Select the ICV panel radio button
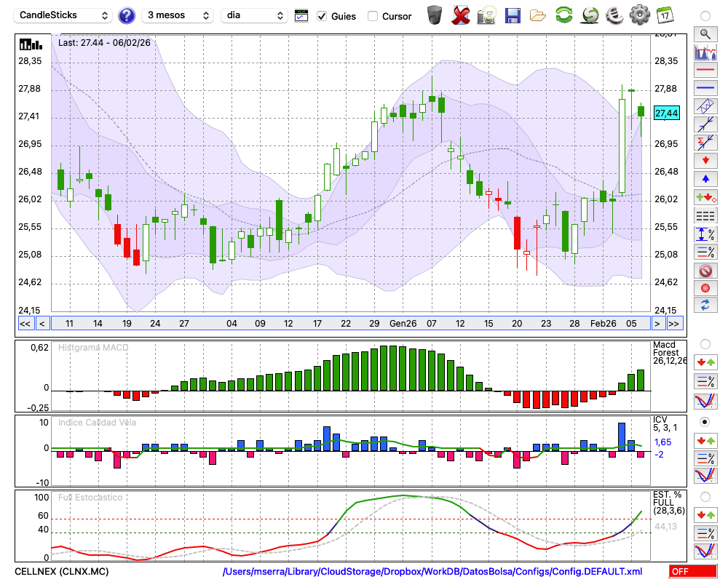The width and height of the screenshot is (728, 582). click(x=705, y=422)
